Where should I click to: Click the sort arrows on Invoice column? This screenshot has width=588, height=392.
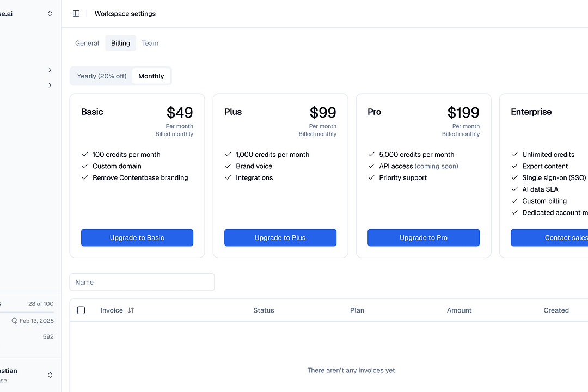pyautogui.click(x=132, y=310)
